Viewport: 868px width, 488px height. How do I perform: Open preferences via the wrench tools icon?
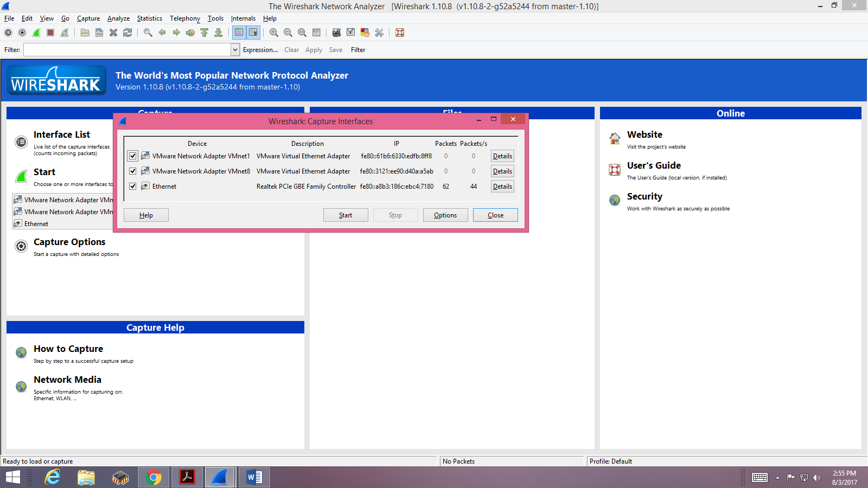coord(379,33)
